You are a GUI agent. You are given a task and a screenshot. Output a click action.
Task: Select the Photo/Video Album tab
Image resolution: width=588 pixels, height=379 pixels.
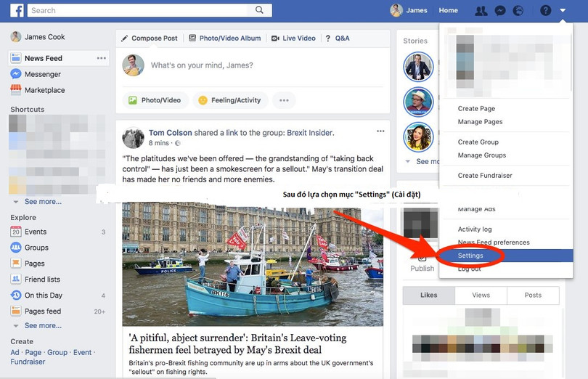tap(225, 38)
